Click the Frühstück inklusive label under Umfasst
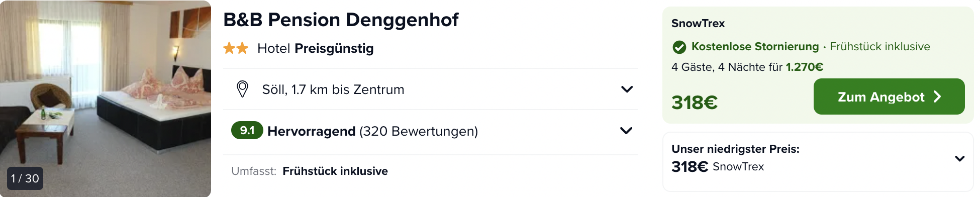This screenshot has width=980, height=197. [x=335, y=171]
